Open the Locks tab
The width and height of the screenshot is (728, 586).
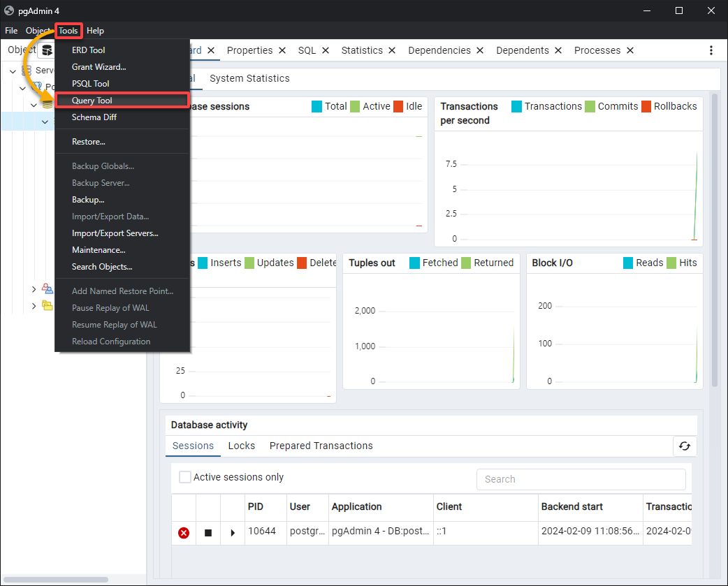(242, 446)
